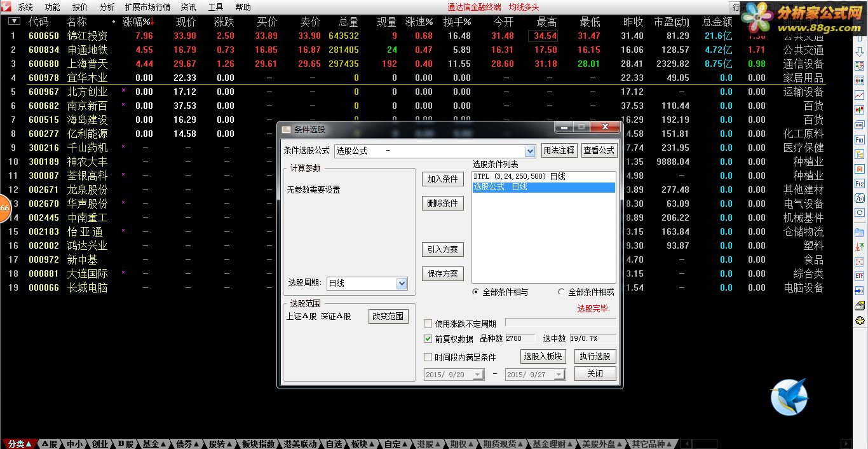868x449 pixels.
Task: Click the yellow tree-structure icon in sidebar
Action: [x=860, y=153]
